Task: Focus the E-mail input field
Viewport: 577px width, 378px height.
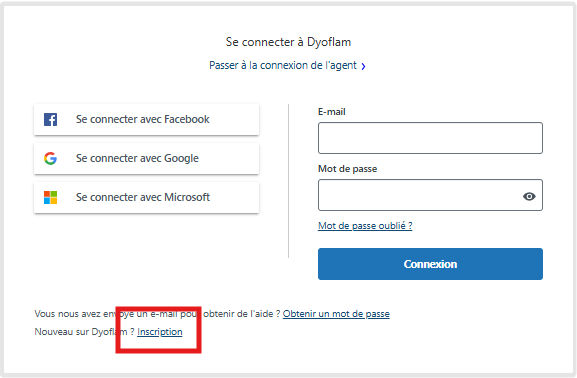Action: pyautogui.click(x=430, y=138)
